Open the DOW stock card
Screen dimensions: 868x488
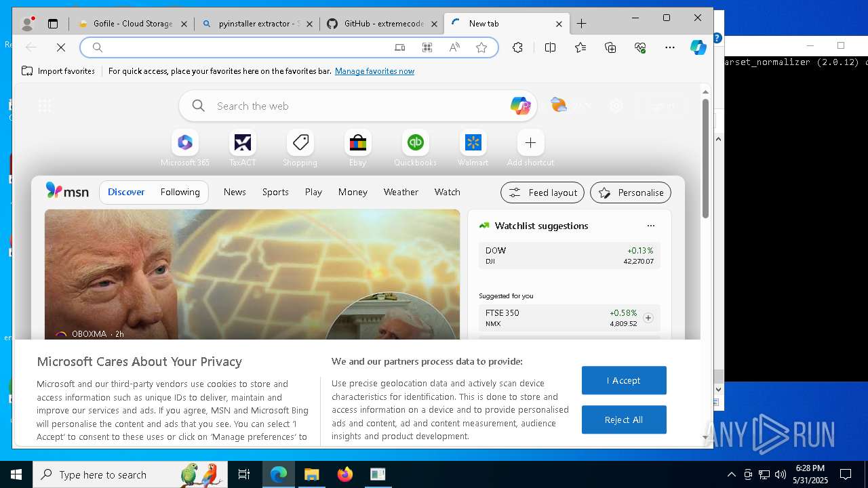click(x=570, y=256)
